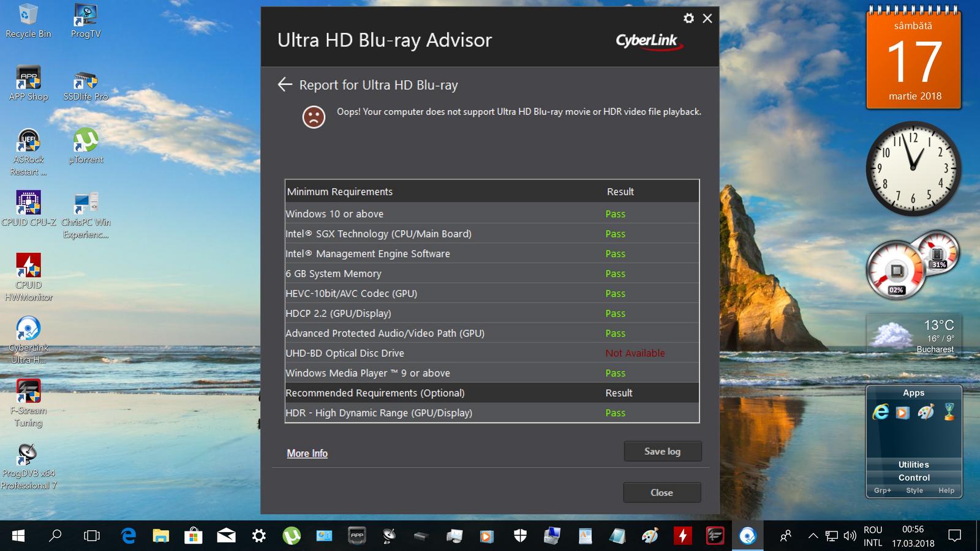The height and width of the screenshot is (551, 980).
Task: Open Task View on the taskbar
Action: pos(92,536)
